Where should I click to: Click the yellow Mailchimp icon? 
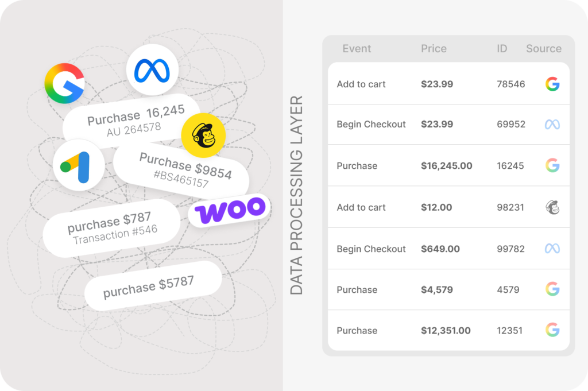tap(203, 136)
